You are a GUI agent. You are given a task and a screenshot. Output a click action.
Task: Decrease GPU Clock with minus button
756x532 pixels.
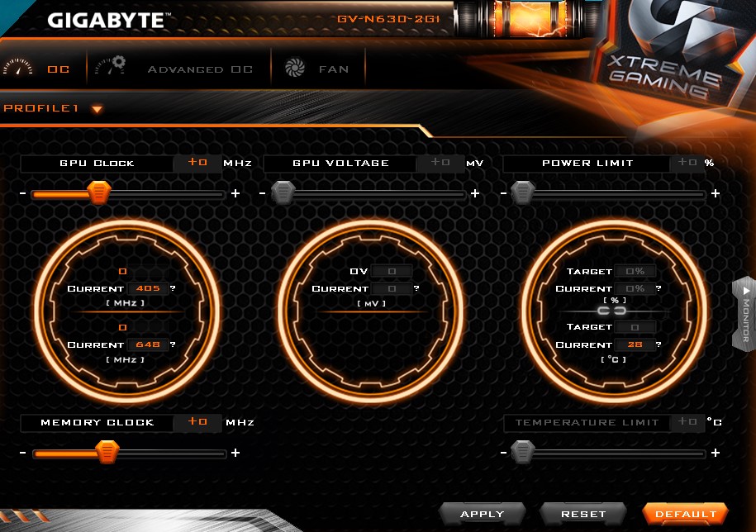22,193
